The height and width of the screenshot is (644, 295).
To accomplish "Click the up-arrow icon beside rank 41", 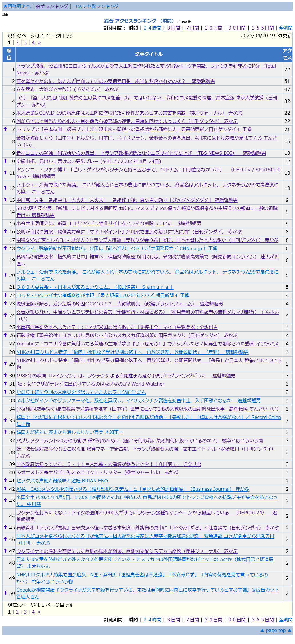I will click(x=5, y=480).
